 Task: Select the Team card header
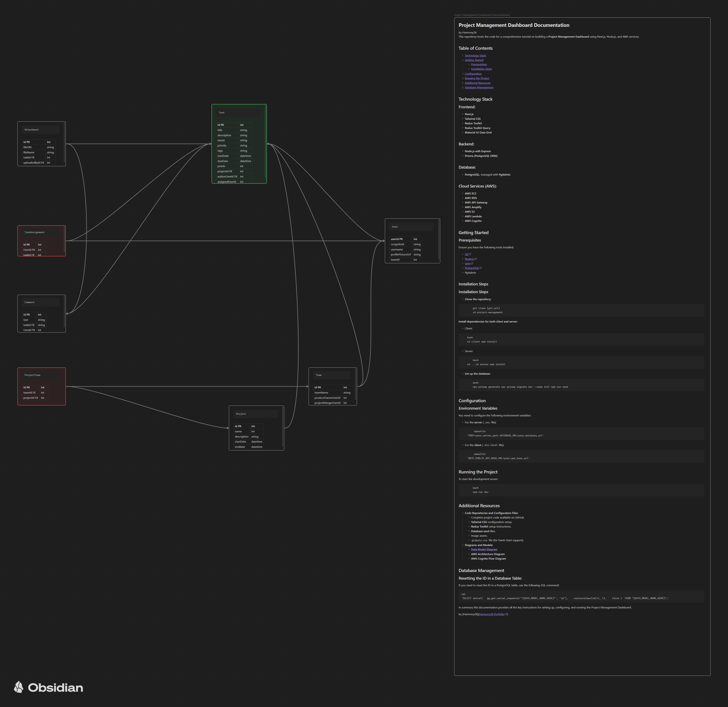332,375
